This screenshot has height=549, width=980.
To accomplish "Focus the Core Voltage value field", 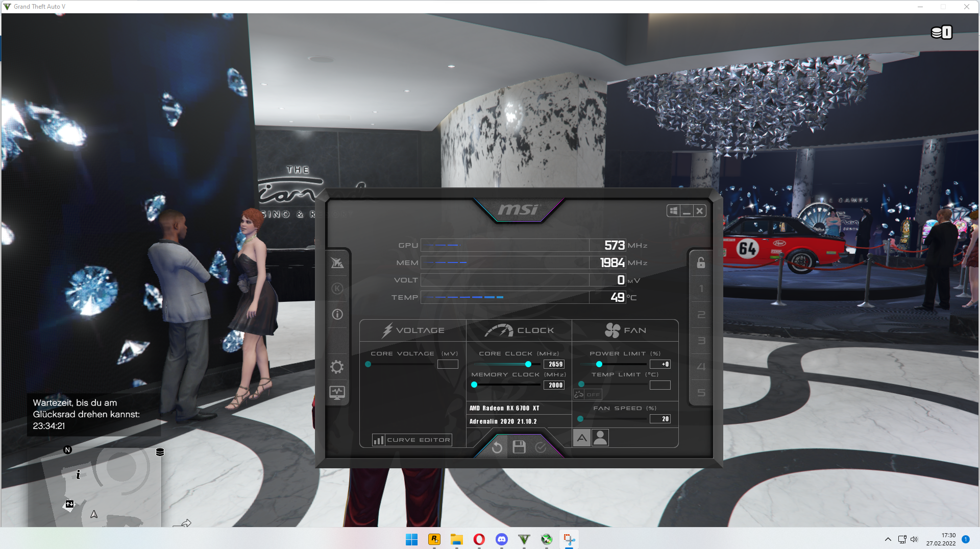I will click(448, 364).
